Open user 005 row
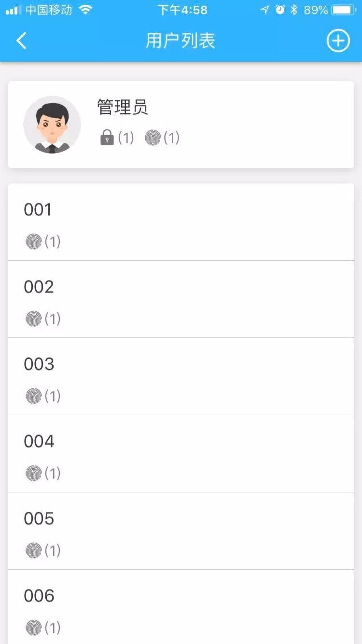The width and height of the screenshot is (362, 644). click(x=39, y=519)
